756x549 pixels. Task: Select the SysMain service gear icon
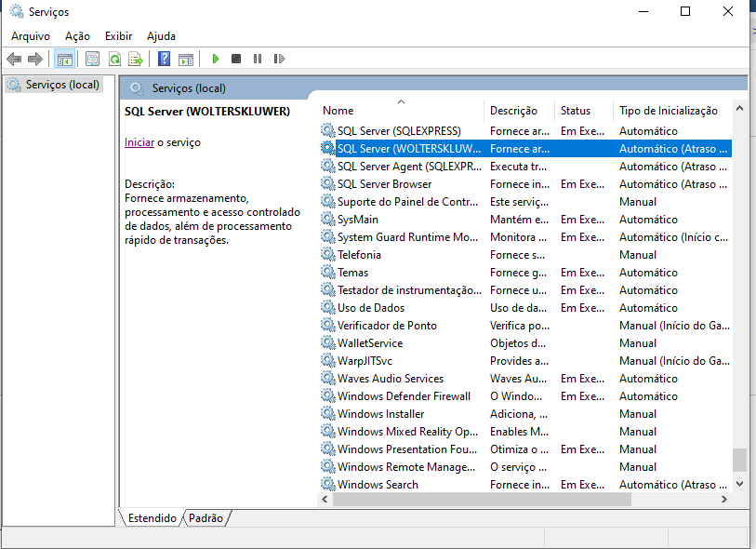click(328, 219)
